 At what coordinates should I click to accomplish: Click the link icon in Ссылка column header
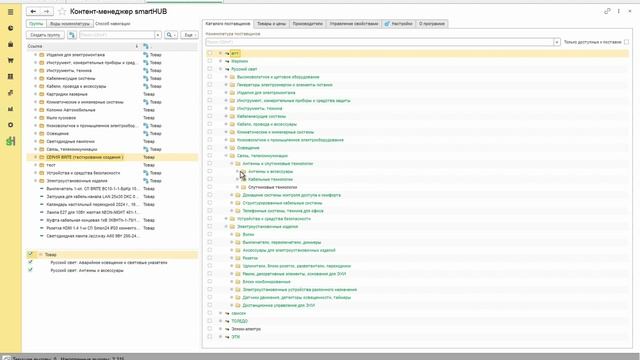pyautogui.click(x=146, y=47)
